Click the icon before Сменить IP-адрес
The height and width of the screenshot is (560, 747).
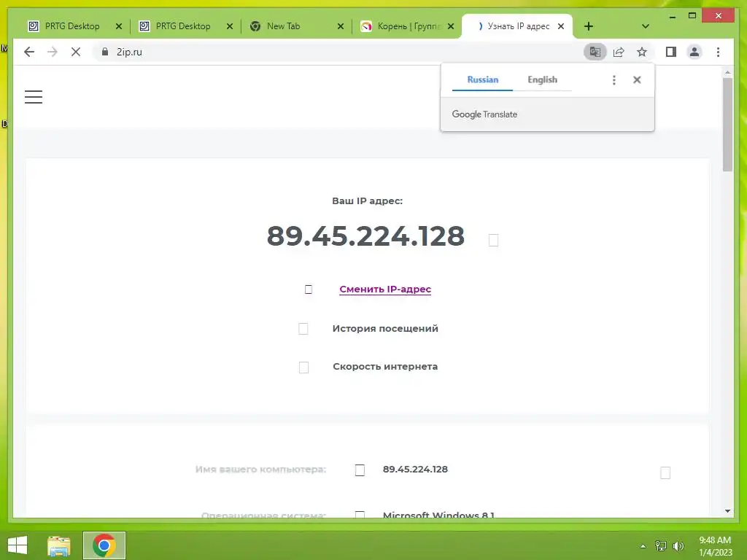pos(309,289)
